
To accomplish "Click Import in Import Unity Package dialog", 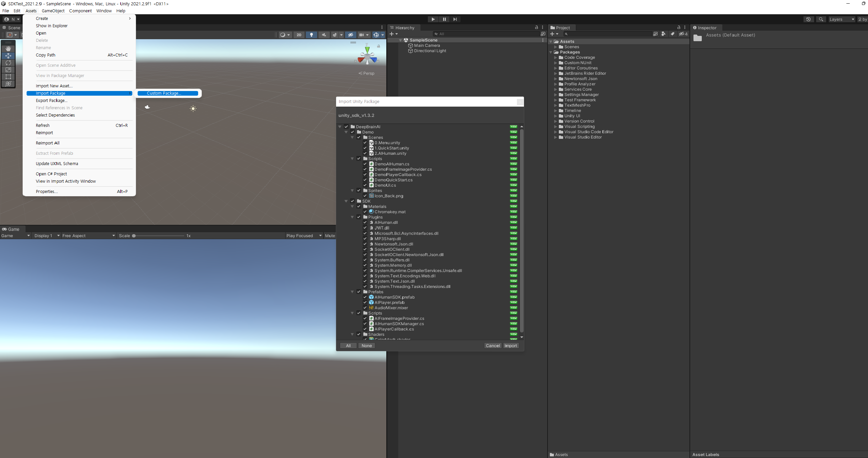I will tap(511, 346).
